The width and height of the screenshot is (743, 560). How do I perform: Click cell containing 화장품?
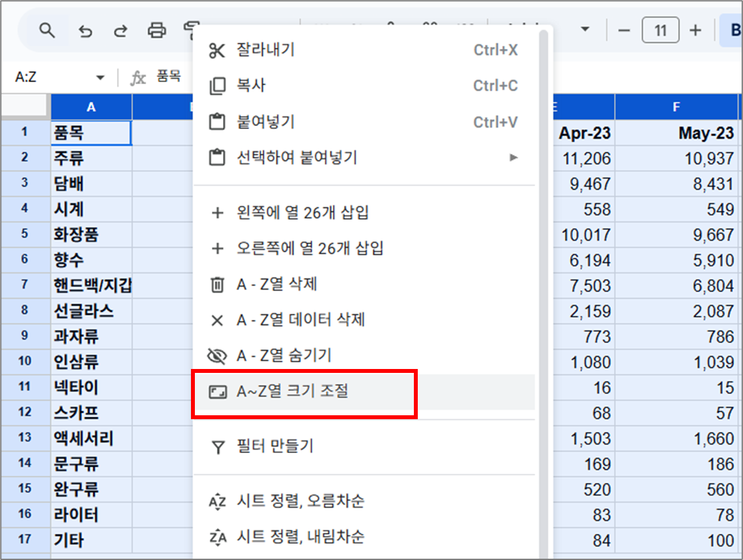click(91, 235)
